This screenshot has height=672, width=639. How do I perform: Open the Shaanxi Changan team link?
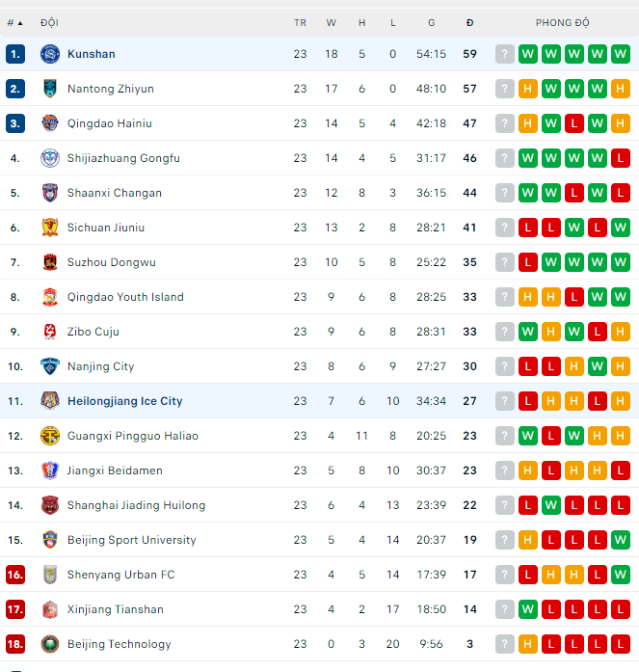tap(114, 193)
